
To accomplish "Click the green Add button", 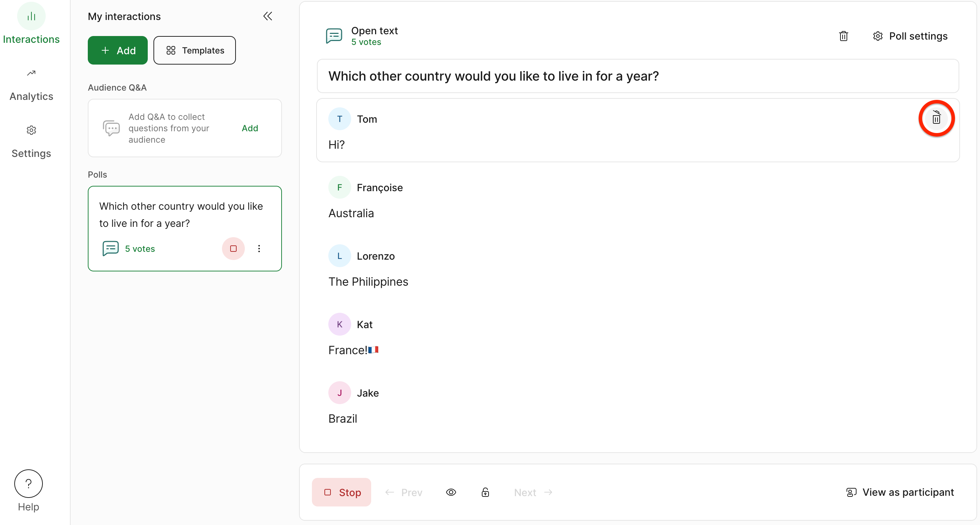I will click(117, 51).
